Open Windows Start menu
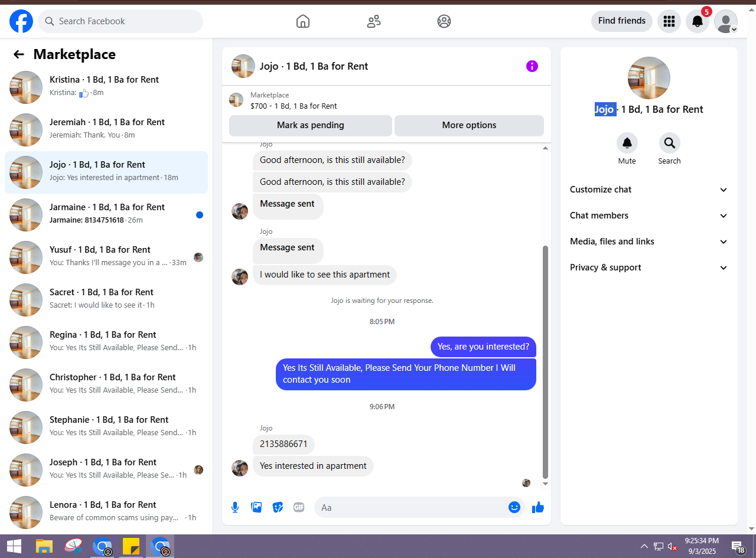The image size is (756, 558). click(14, 546)
